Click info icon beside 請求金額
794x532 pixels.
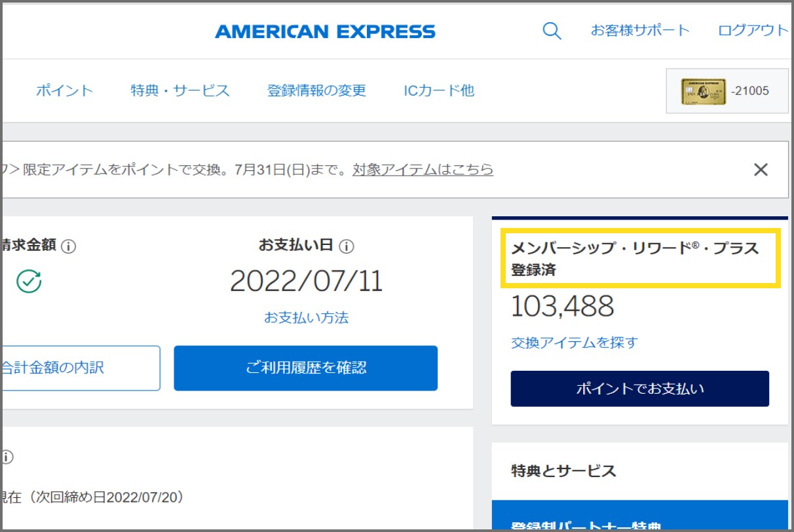click(x=69, y=247)
